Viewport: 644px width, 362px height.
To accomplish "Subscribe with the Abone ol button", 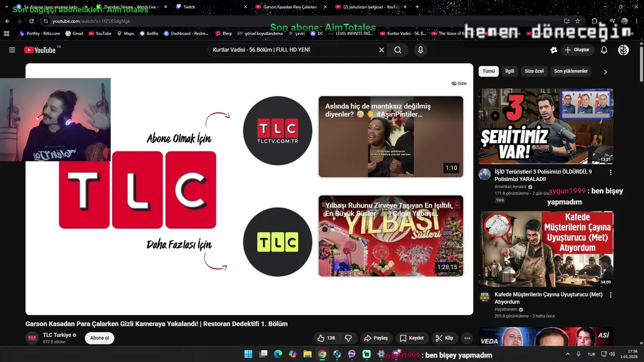I will tap(100, 338).
